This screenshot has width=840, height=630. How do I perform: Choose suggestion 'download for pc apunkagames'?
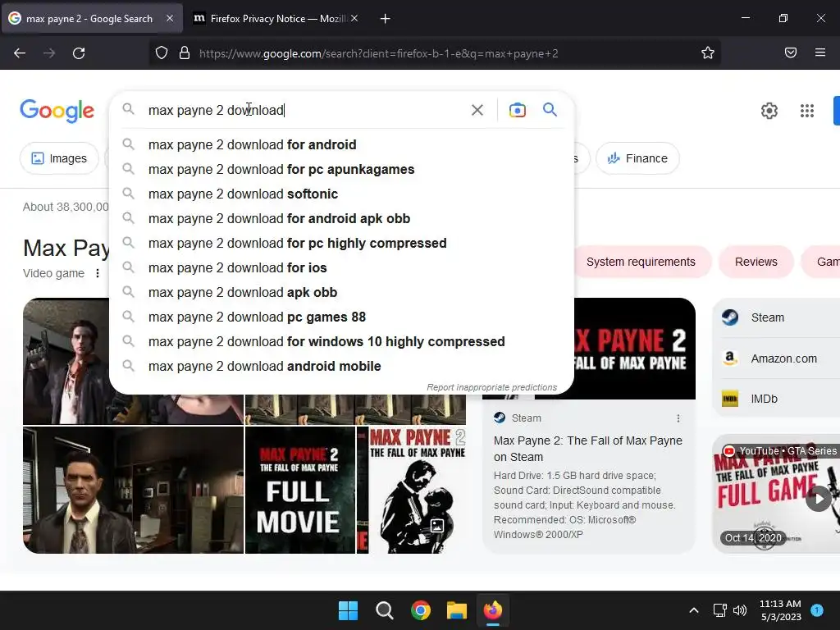coord(341,169)
